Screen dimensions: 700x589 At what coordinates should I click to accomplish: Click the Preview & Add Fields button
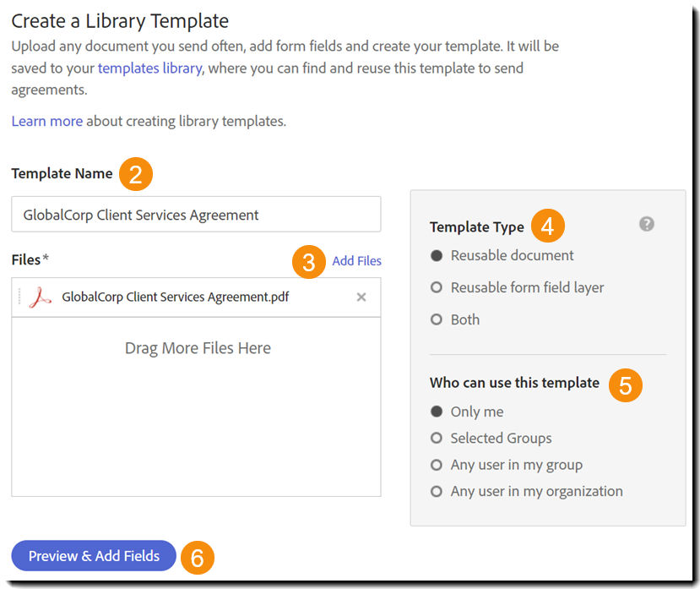[x=93, y=556]
